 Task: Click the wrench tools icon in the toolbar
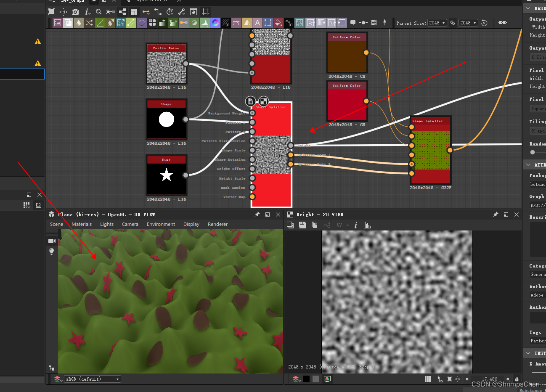pos(182,12)
